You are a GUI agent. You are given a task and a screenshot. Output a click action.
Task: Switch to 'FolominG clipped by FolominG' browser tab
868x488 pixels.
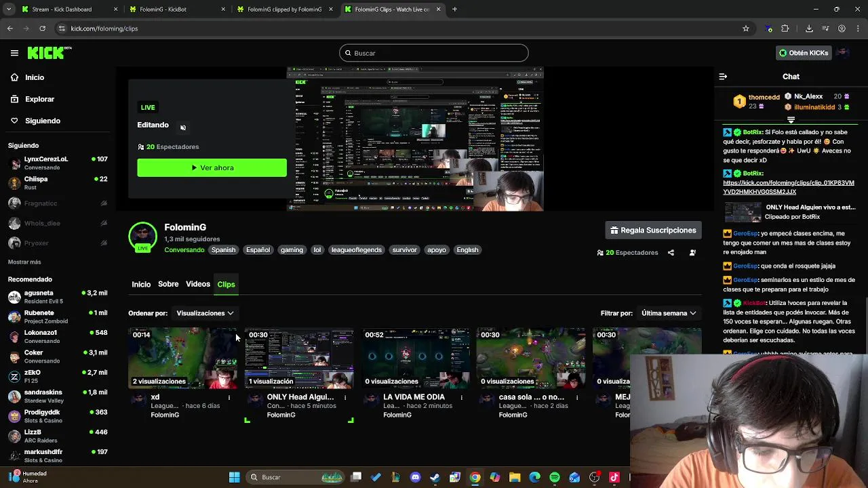285,9
